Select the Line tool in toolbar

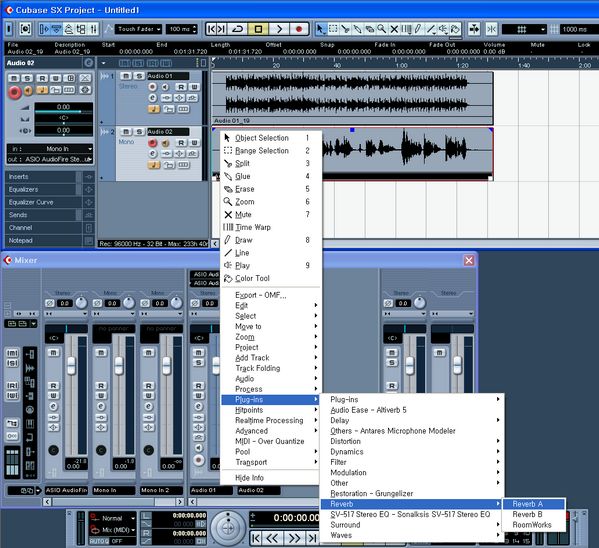pyautogui.click(x=431, y=29)
